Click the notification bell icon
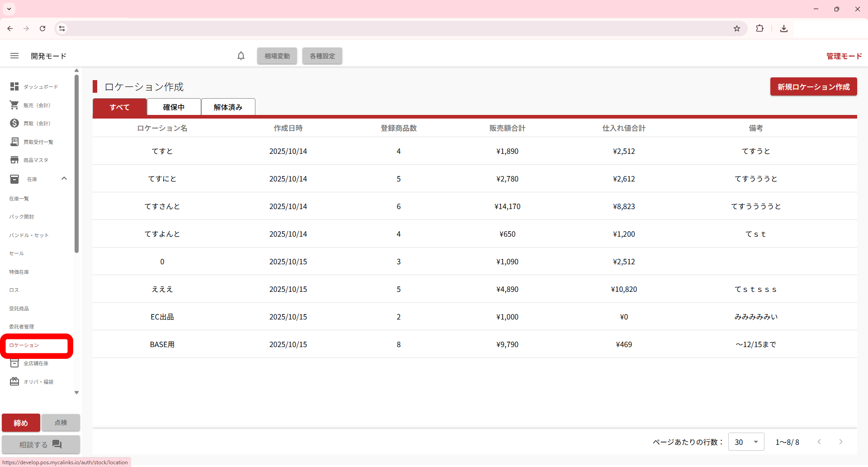The width and height of the screenshot is (868, 467). pyautogui.click(x=241, y=56)
